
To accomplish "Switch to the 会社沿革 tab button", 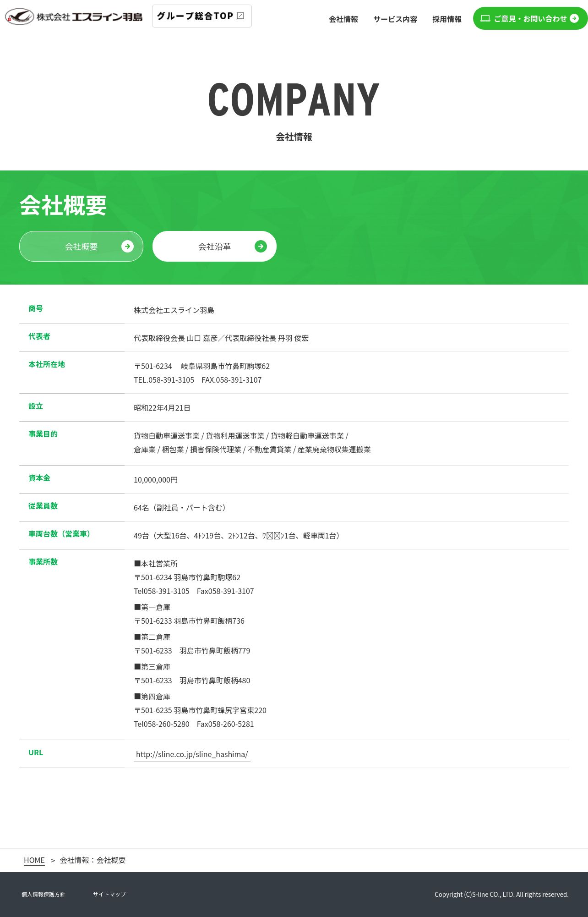I will (214, 247).
